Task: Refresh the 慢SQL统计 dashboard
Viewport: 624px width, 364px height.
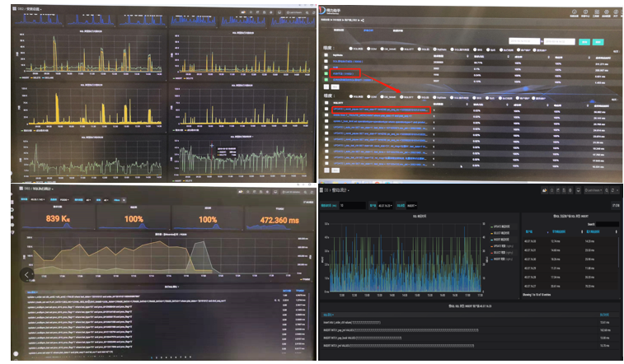Action: (612, 190)
